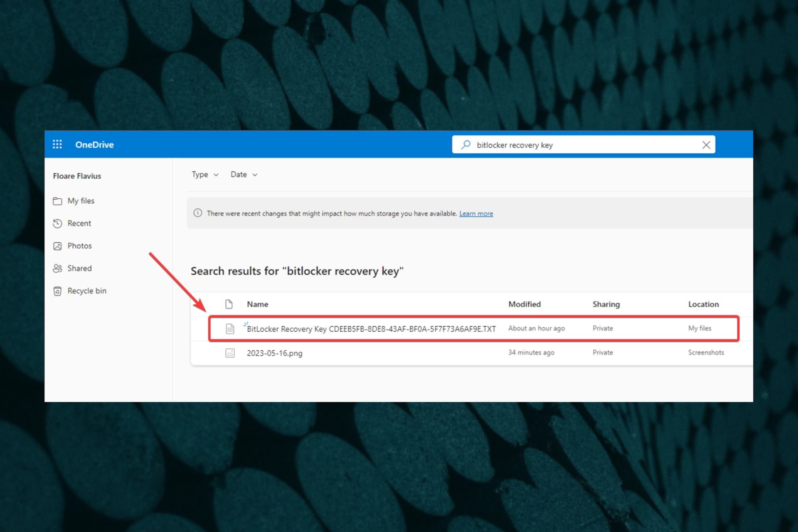Sort by the Modified column header
This screenshot has height=532, width=798.
click(x=525, y=304)
